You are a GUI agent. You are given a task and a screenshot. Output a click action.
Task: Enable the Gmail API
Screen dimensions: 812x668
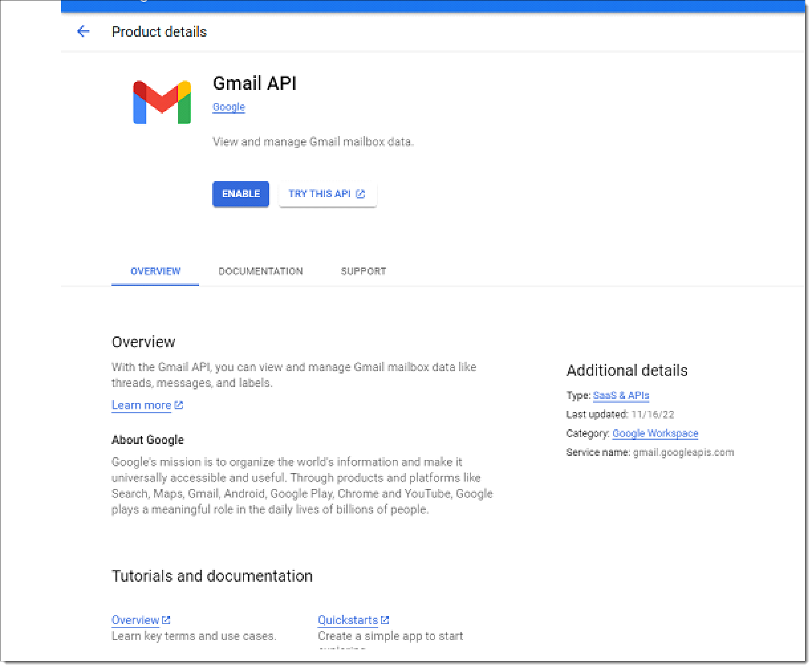click(241, 194)
